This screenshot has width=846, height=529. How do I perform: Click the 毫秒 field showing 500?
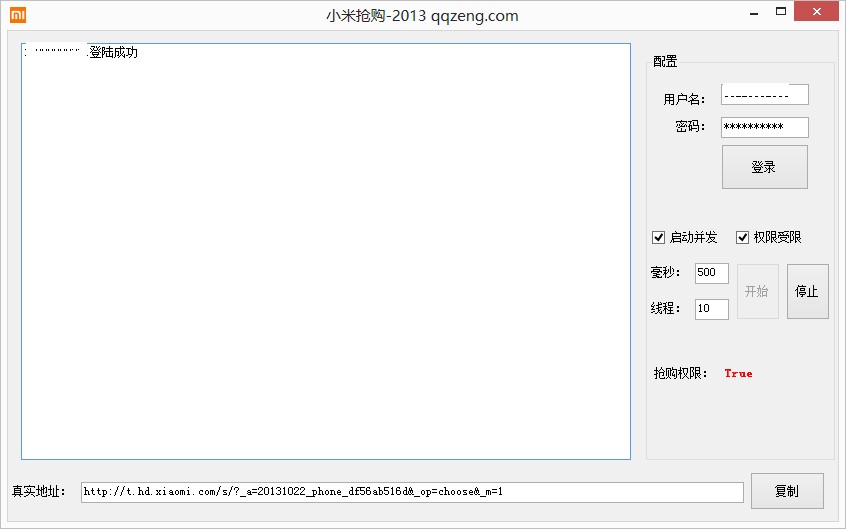tap(712, 273)
